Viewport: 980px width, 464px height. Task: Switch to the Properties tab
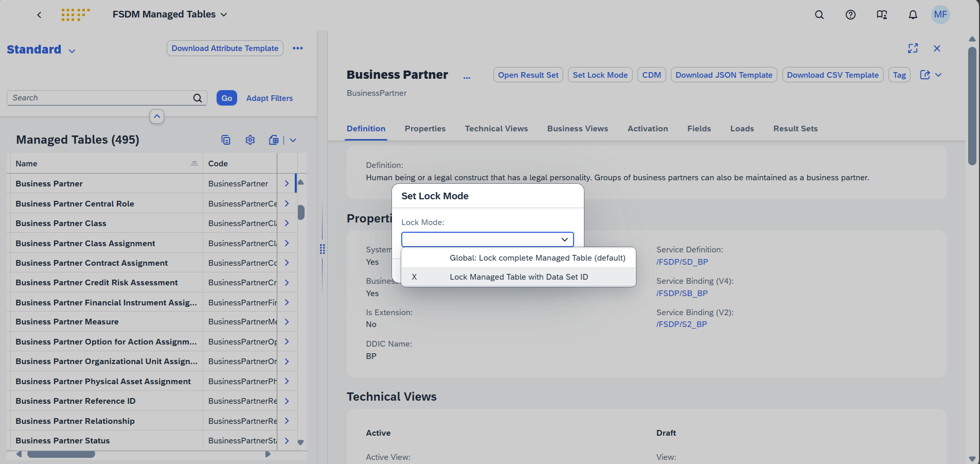pos(425,129)
